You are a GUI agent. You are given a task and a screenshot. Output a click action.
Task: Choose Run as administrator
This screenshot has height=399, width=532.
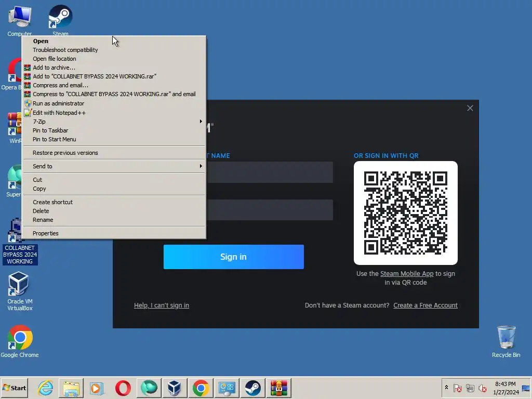point(114,103)
